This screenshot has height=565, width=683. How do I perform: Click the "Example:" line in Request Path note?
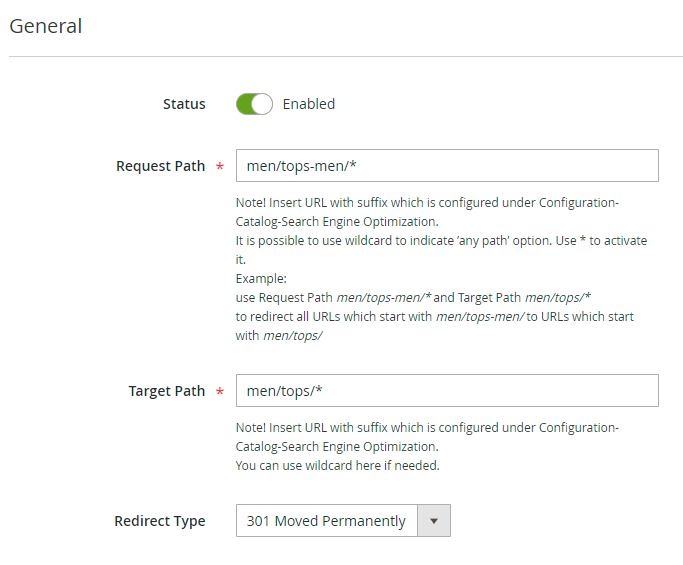point(261,278)
